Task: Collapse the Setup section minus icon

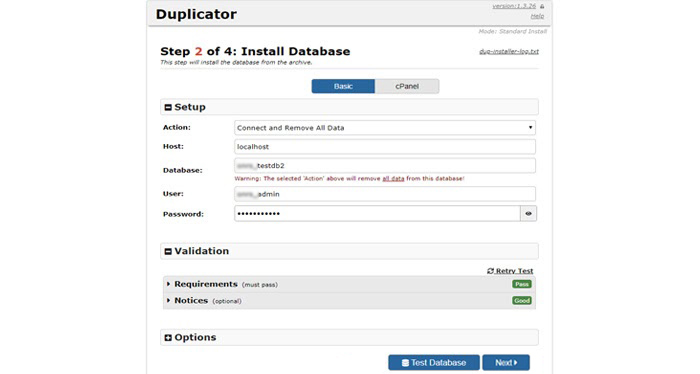Action: coord(168,108)
